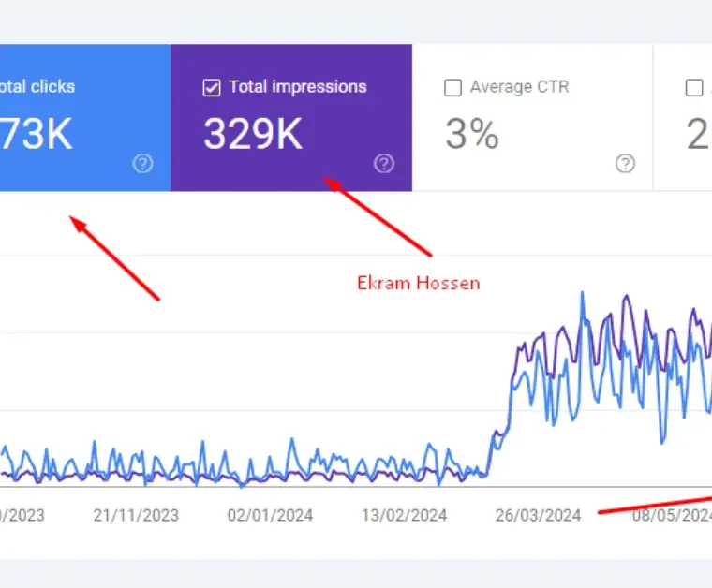
Task: Click the red arrow pointing toward Total clicks
Action: 116,259
